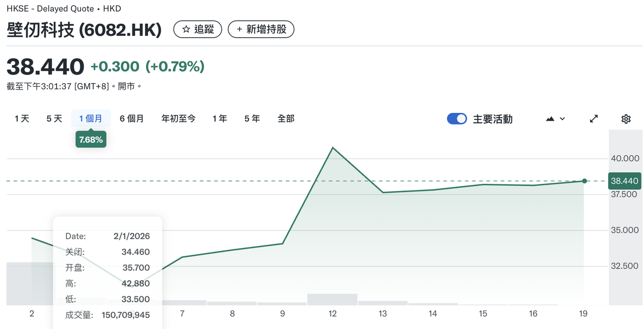
Task: Toggle off the 主要活動 switch
Action: tap(457, 118)
